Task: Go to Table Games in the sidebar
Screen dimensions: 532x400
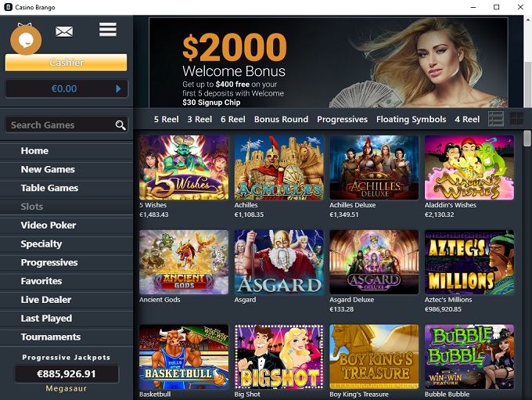Action: coord(49,188)
